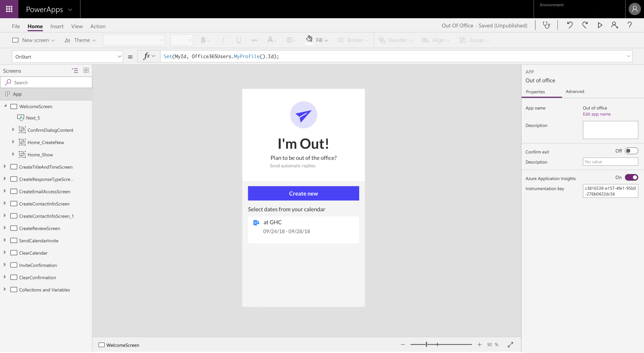This screenshot has height=353, width=644.
Task: Apply bold formatting
Action: [x=203, y=40]
